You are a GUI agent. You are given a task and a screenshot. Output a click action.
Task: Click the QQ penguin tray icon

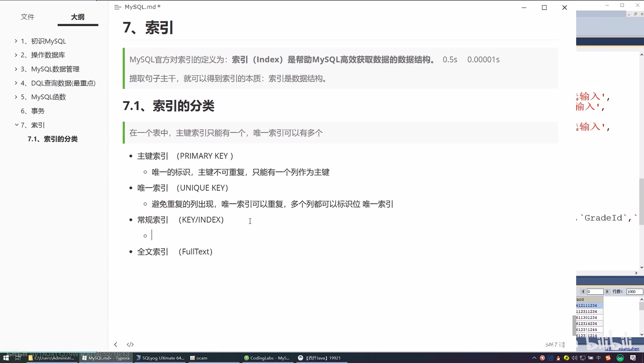tap(558, 358)
